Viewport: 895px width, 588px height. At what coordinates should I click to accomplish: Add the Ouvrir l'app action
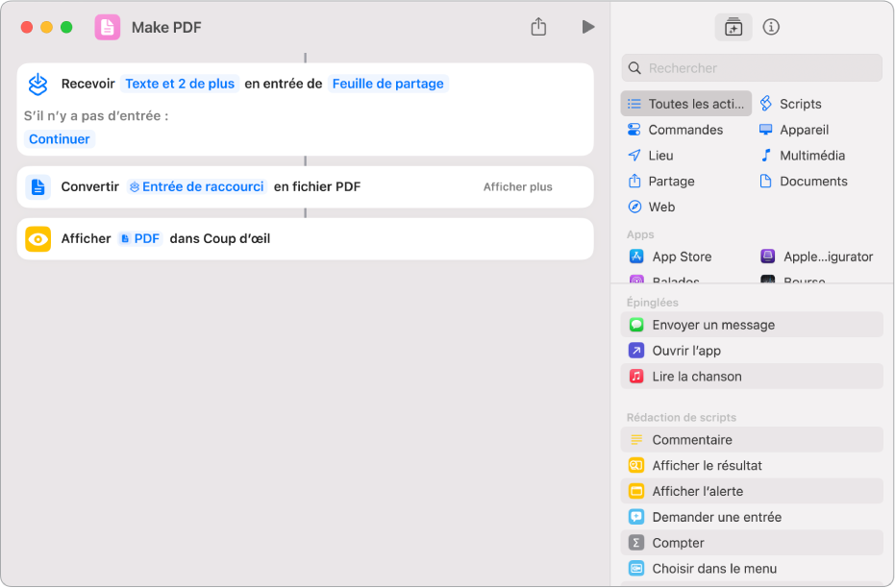coord(752,350)
